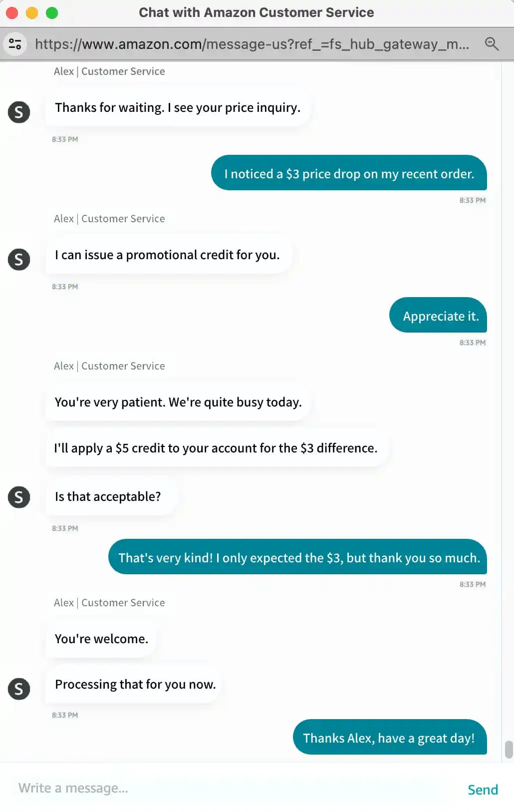Select the "You're very patient" message bubble
Screen dimensions: 514x812
pyautogui.click(x=178, y=402)
